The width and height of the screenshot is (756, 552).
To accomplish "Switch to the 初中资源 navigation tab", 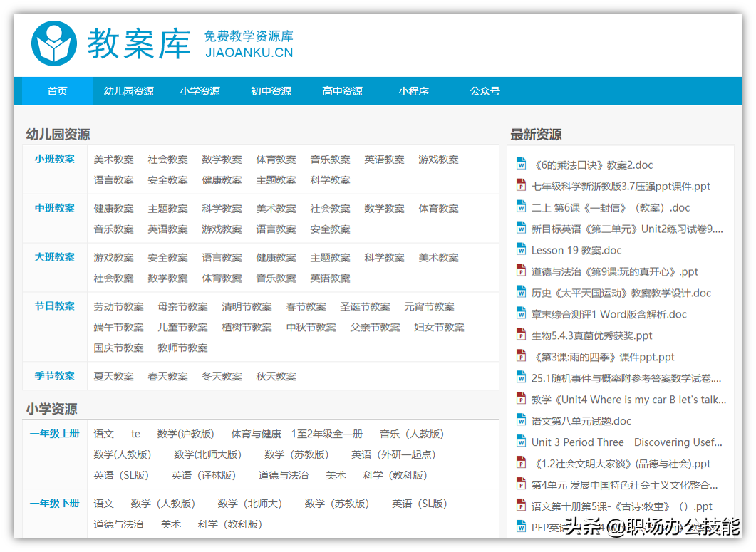I will tap(271, 91).
